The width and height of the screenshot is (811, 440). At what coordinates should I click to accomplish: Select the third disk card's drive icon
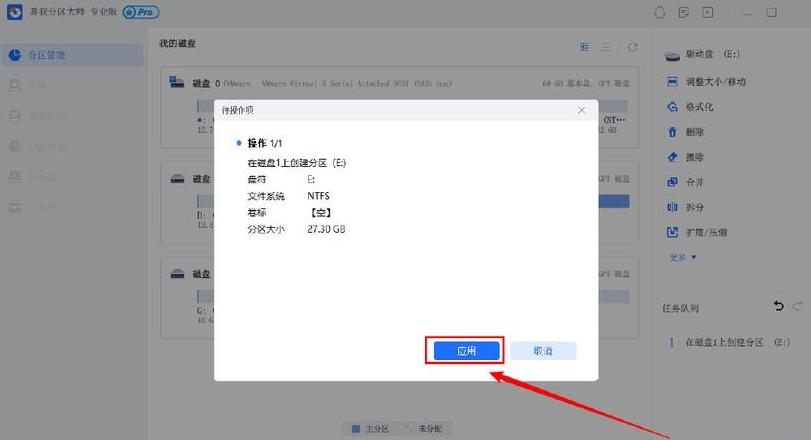177,274
